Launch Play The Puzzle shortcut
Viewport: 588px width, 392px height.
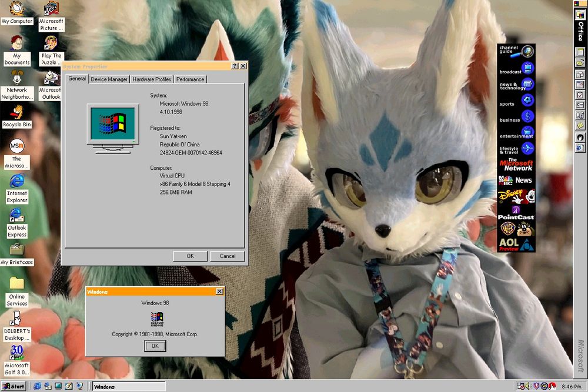pyautogui.click(x=51, y=50)
